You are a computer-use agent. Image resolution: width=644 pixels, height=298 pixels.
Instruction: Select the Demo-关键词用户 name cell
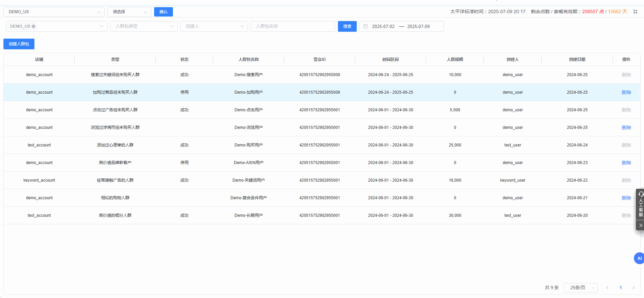(x=249, y=180)
